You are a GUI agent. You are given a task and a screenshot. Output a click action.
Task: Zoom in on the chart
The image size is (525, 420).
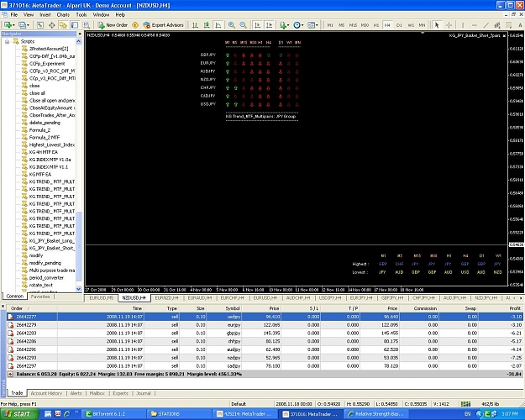coord(231,25)
